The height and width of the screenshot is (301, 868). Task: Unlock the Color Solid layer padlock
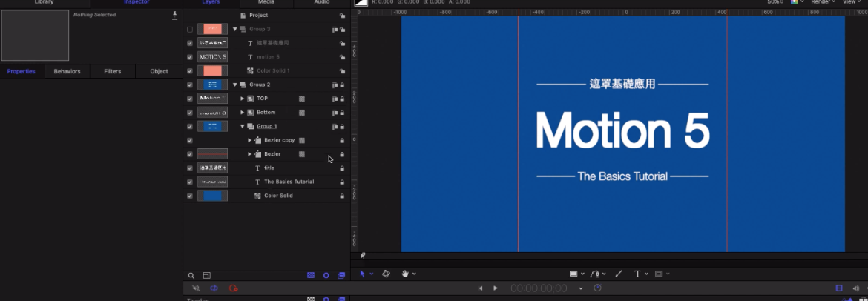click(x=342, y=196)
